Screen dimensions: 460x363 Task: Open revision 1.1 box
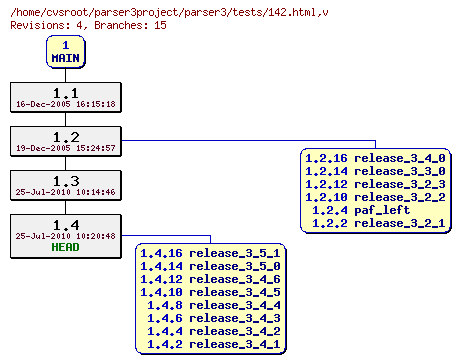tap(66, 97)
